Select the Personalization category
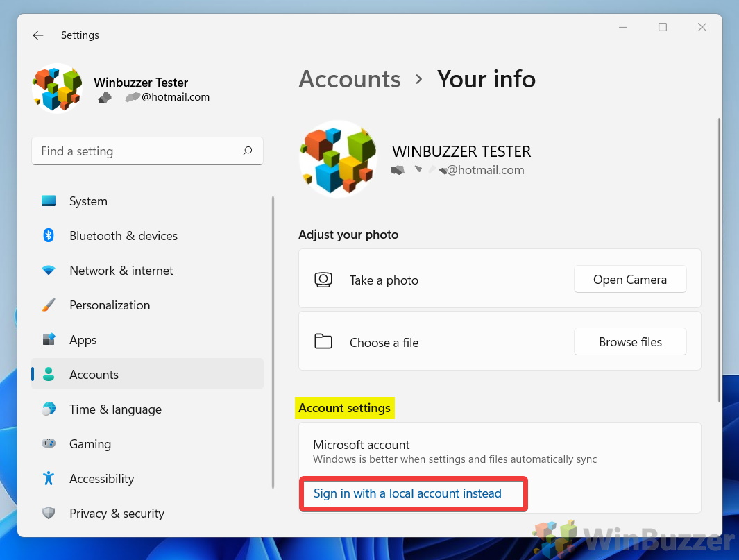The height and width of the screenshot is (560, 739). click(x=147, y=305)
